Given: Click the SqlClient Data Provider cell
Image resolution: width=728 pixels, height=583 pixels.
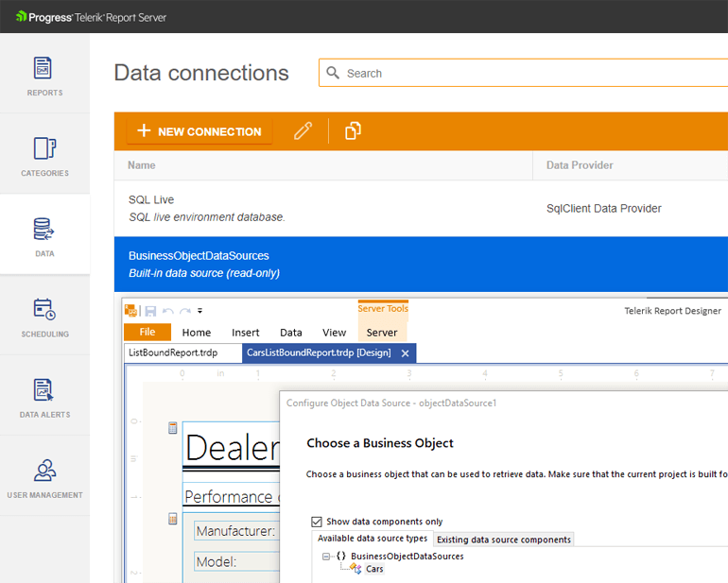Looking at the screenshot, I should pyautogui.click(x=603, y=209).
